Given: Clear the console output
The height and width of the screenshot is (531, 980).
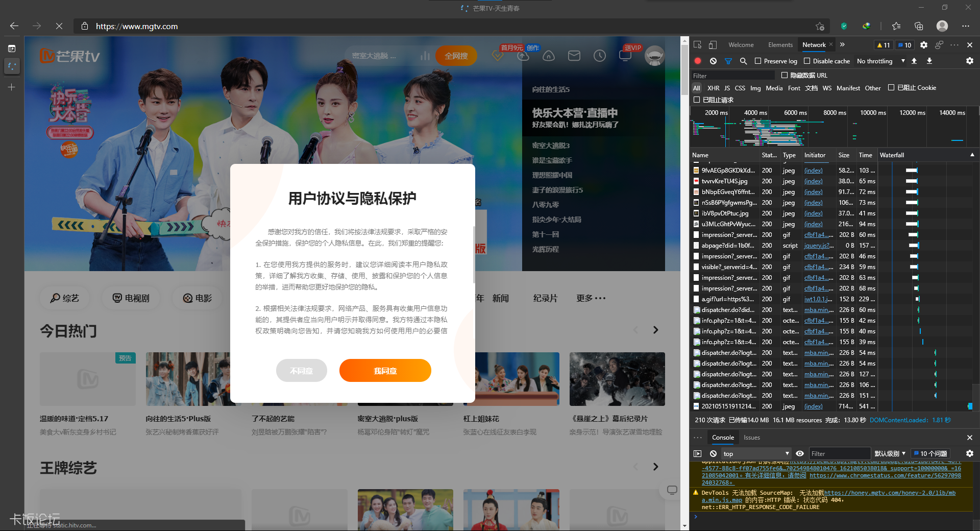Looking at the screenshot, I should [x=713, y=453].
